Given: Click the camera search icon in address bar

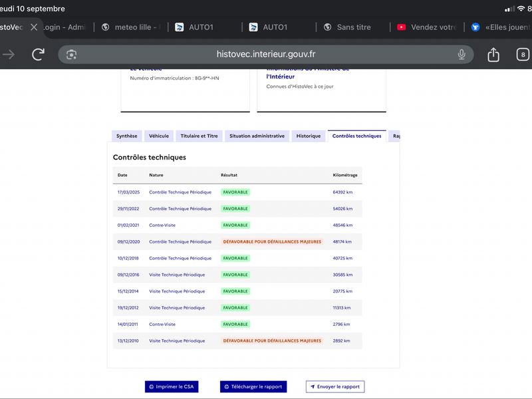Looking at the screenshot, I should pos(71,55).
